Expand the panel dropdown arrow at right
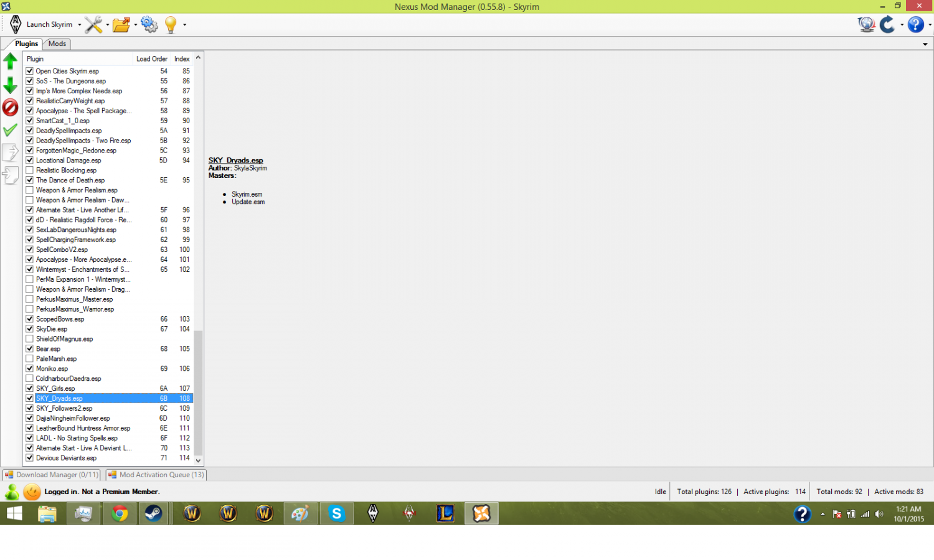 click(925, 44)
